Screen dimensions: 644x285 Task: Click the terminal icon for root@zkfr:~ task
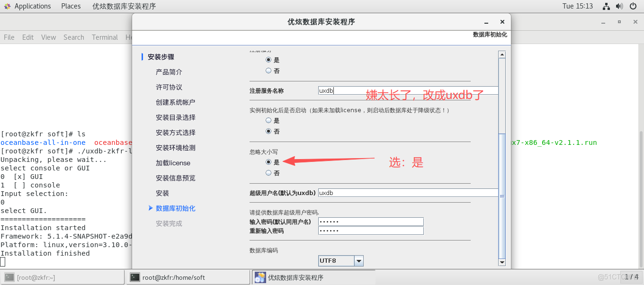coord(9,277)
